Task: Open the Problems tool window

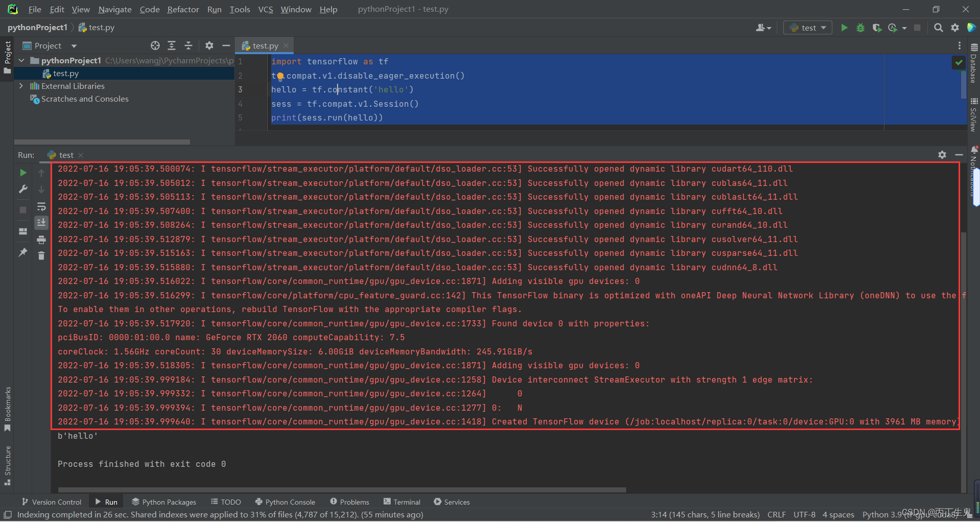Action: (x=350, y=502)
